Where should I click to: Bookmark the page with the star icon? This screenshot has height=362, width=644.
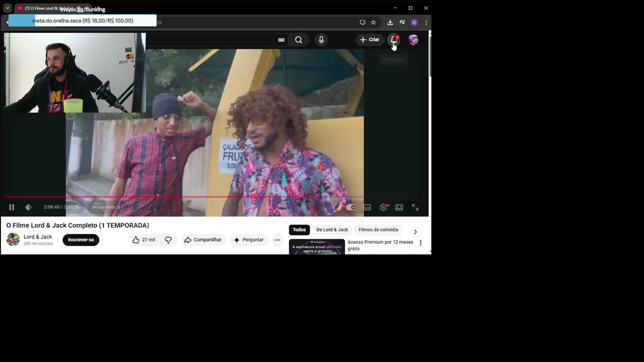point(373,22)
